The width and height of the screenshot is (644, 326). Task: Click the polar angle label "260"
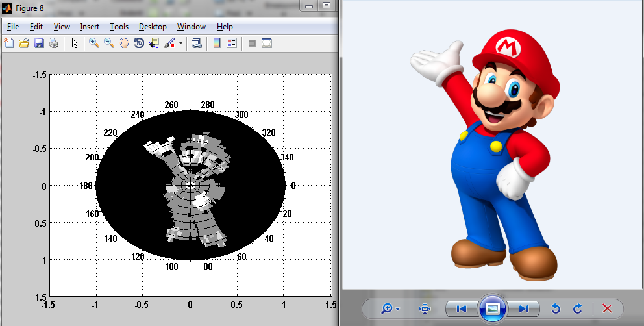(x=171, y=105)
